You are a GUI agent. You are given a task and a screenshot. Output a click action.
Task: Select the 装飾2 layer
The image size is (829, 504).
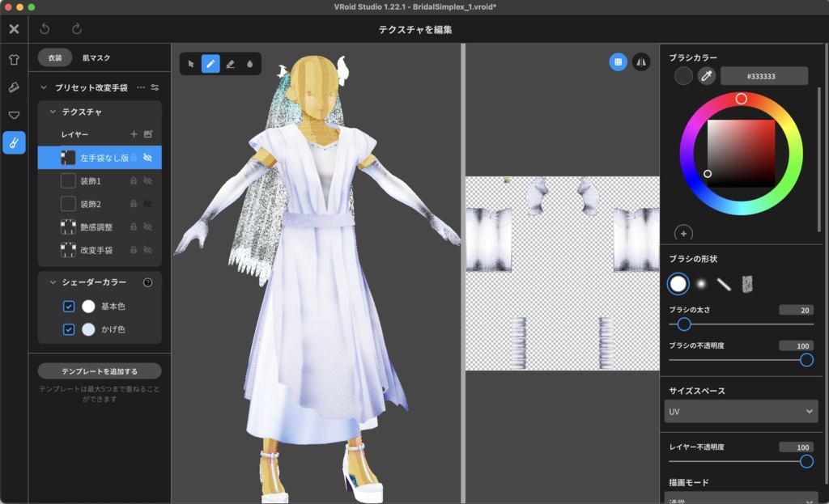tap(100, 204)
